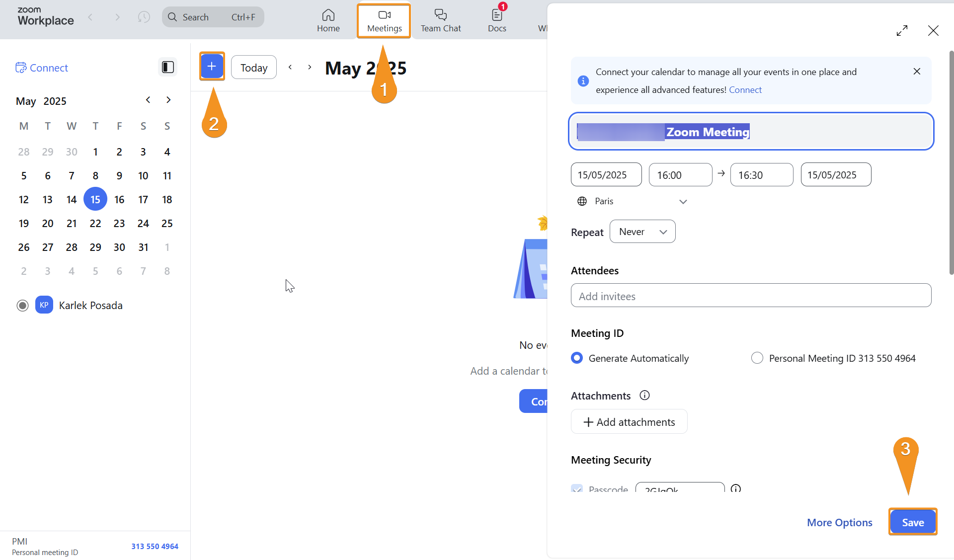Click the Attachments info icon
This screenshot has width=954, height=560.
[x=644, y=395]
